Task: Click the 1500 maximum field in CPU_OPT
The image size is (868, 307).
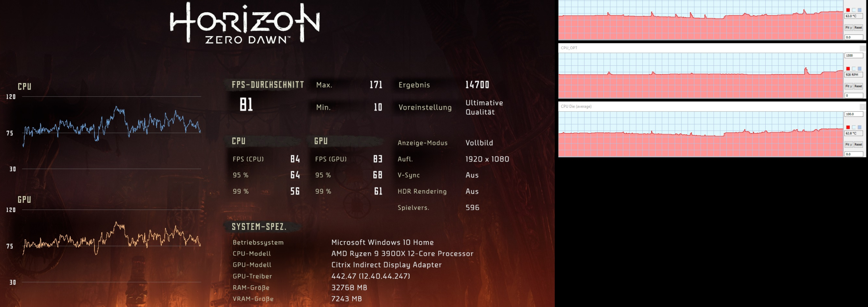Action: [x=854, y=55]
